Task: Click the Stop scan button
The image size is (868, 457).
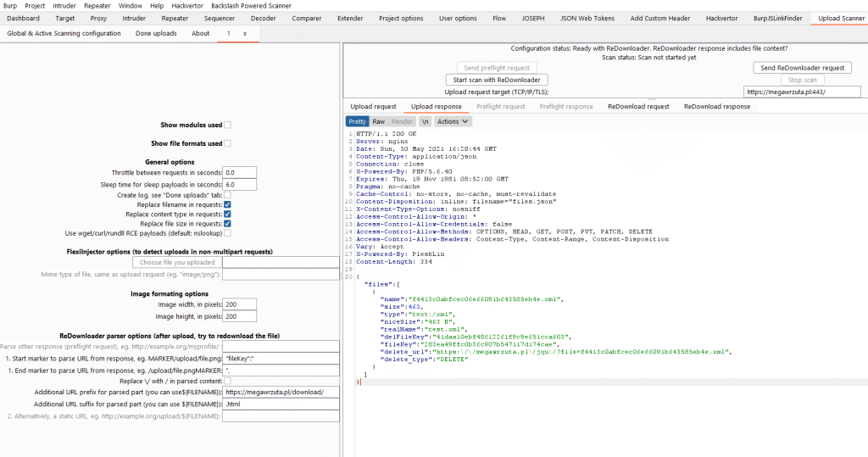Action: [802, 80]
